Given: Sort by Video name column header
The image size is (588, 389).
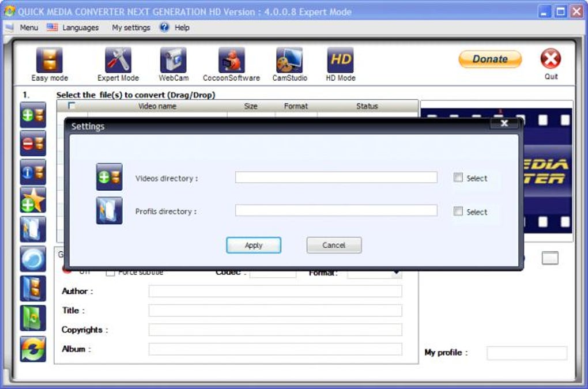Looking at the screenshot, I should [157, 106].
